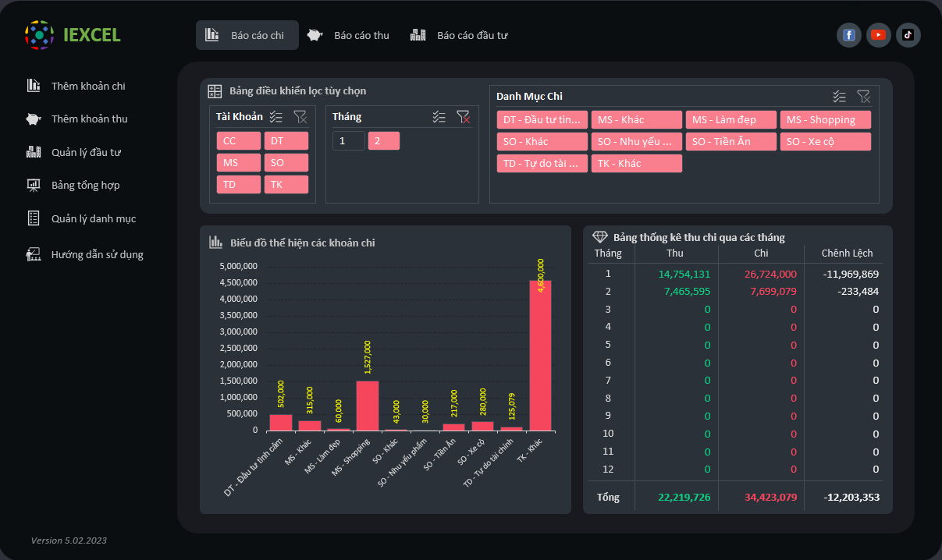The width and height of the screenshot is (942, 560).
Task: Click the Chi value 7,699,079
Action: (x=773, y=292)
